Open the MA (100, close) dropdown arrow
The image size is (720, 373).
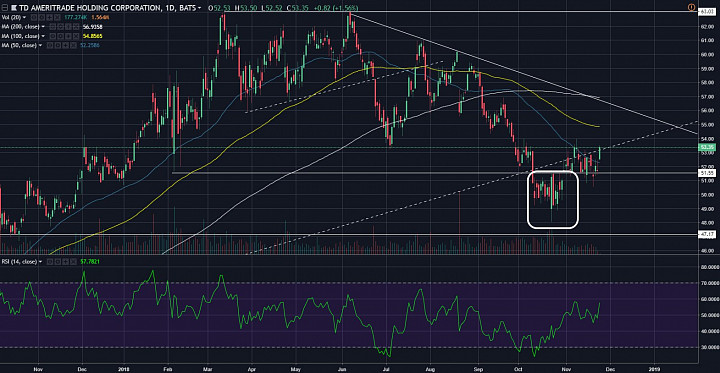43,36
